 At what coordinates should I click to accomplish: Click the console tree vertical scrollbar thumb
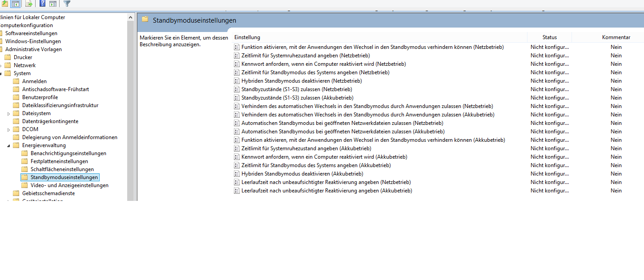click(130, 111)
